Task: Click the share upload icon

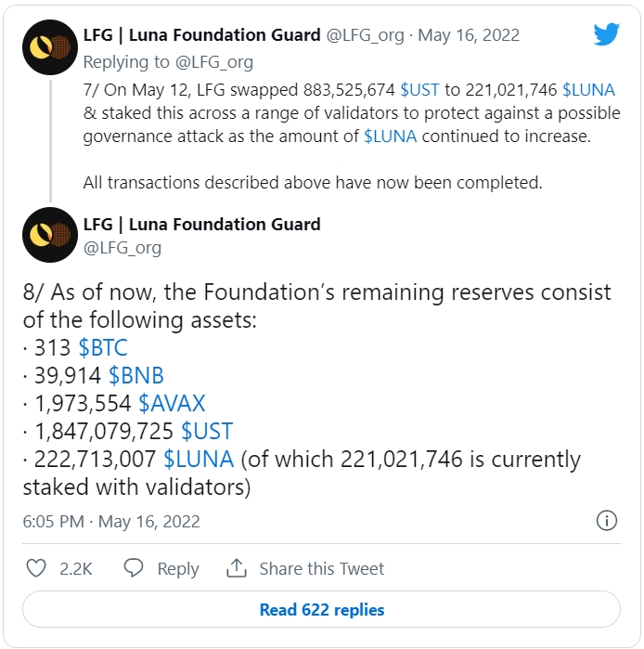Action: (x=237, y=568)
